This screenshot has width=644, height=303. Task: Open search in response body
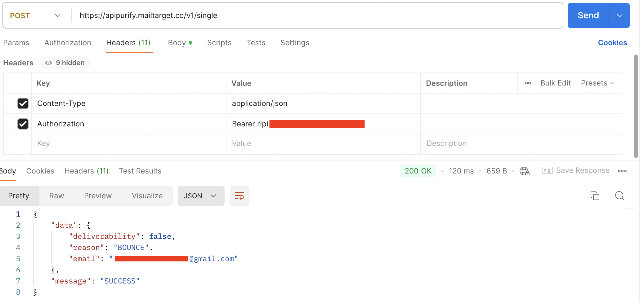(619, 196)
